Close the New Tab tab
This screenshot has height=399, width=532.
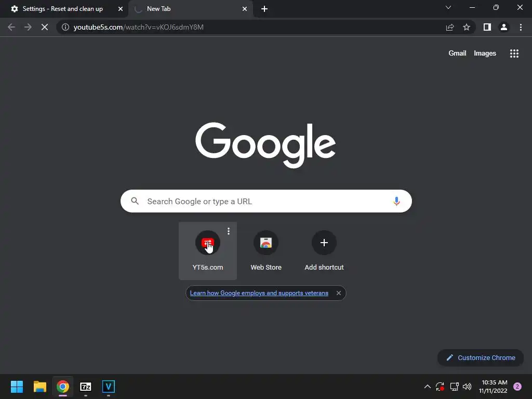[x=245, y=9]
